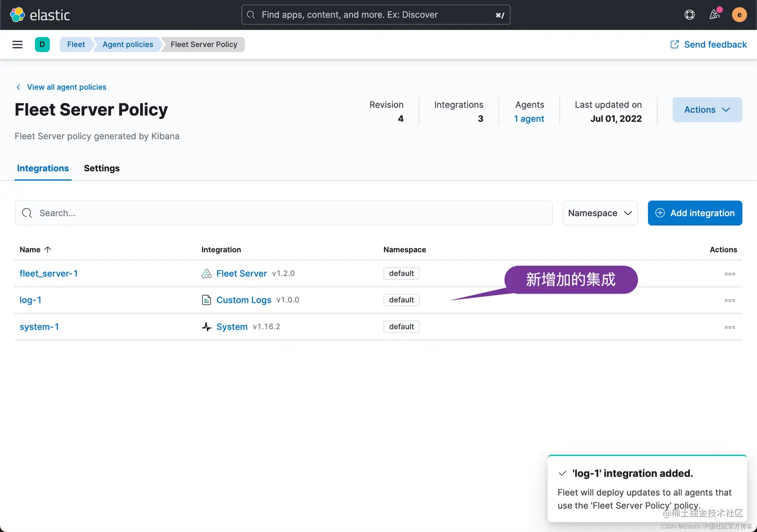Open the user avatar menu

click(739, 15)
